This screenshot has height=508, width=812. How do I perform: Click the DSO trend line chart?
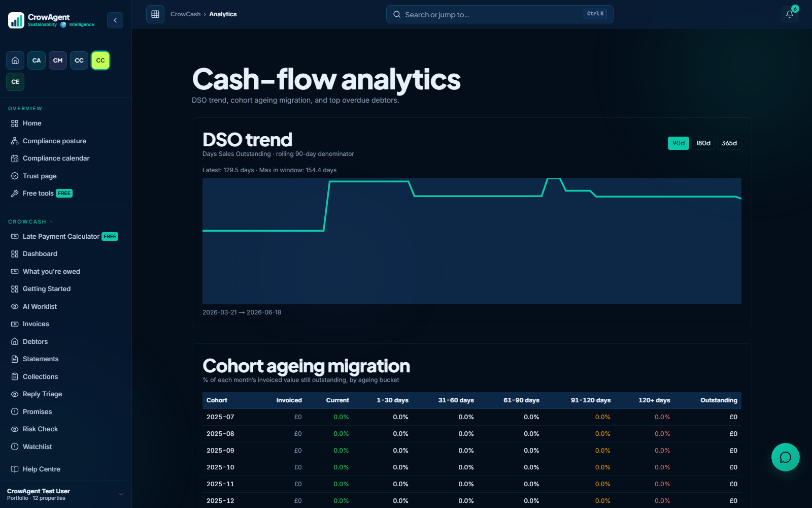click(472, 241)
